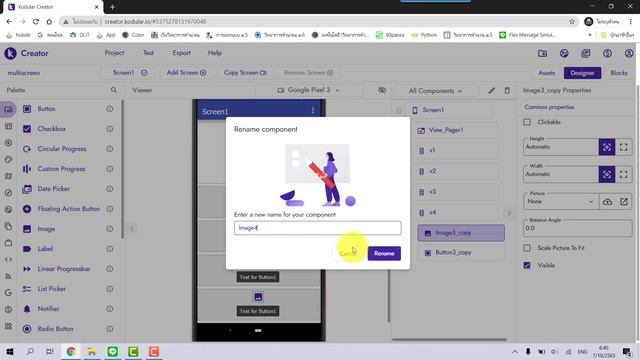Open the Google Pixel 3 device dropdown

point(309,90)
